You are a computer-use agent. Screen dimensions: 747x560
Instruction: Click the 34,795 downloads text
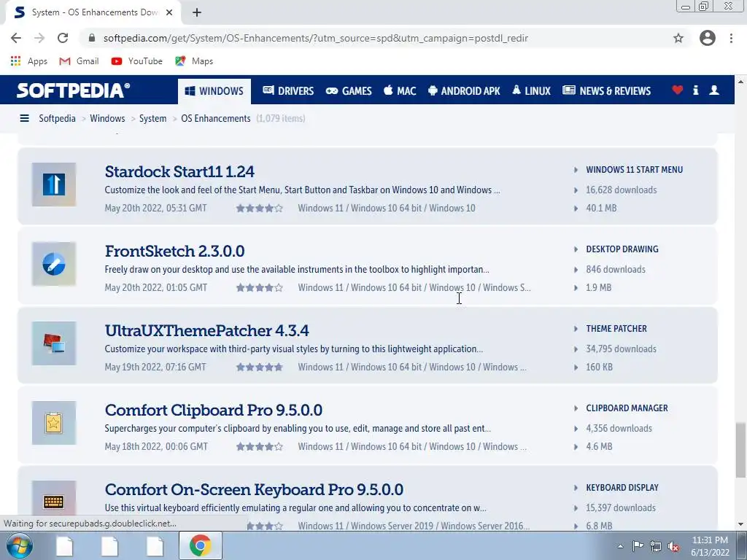coord(622,349)
